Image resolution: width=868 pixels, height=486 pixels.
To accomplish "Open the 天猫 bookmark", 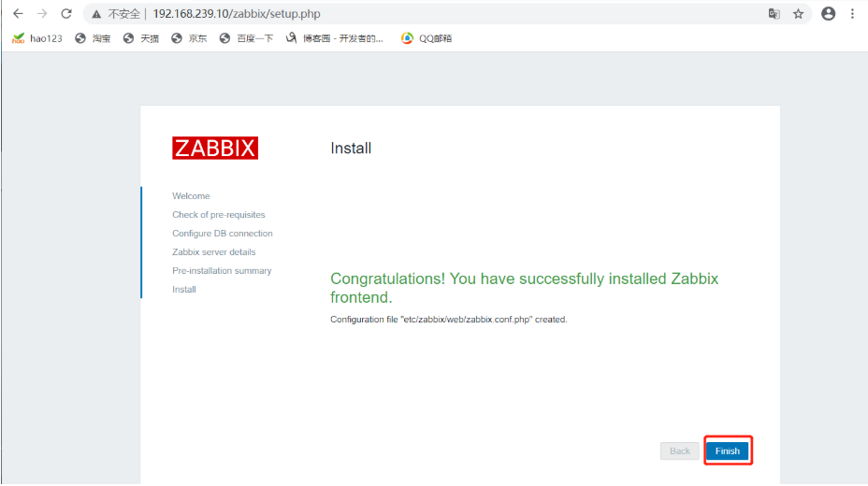I will tap(141, 38).
